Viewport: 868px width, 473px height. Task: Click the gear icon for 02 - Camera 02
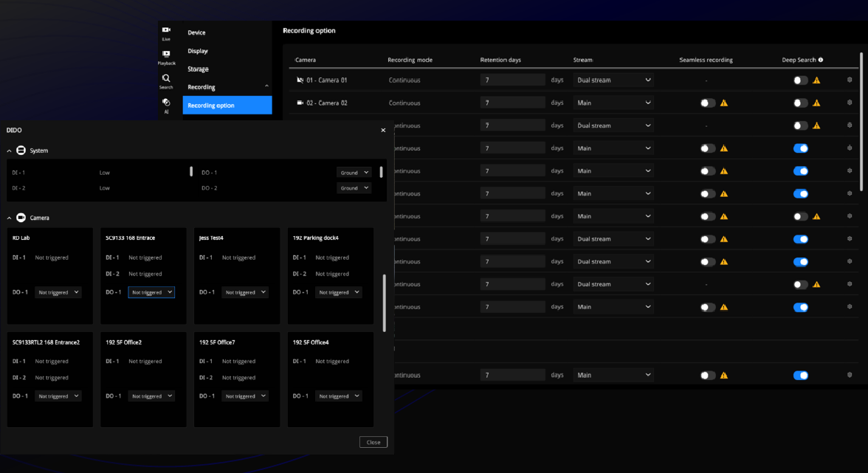850,103
